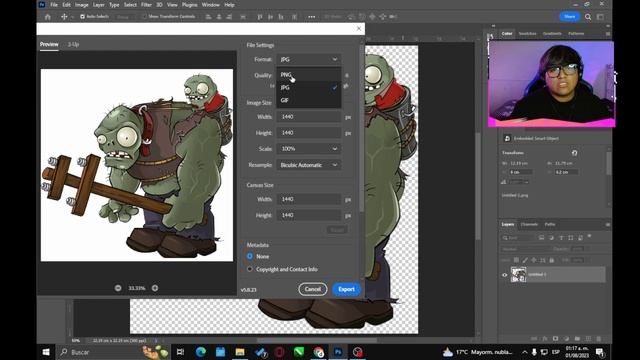Click the blue Export button

coord(346,289)
